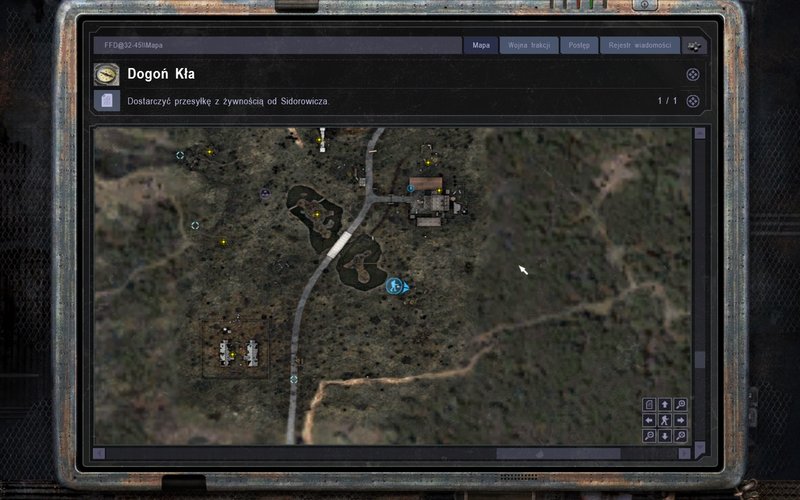Zoom out the map with minus magnifier
The height and width of the screenshot is (500, 800).
[649, 436]
